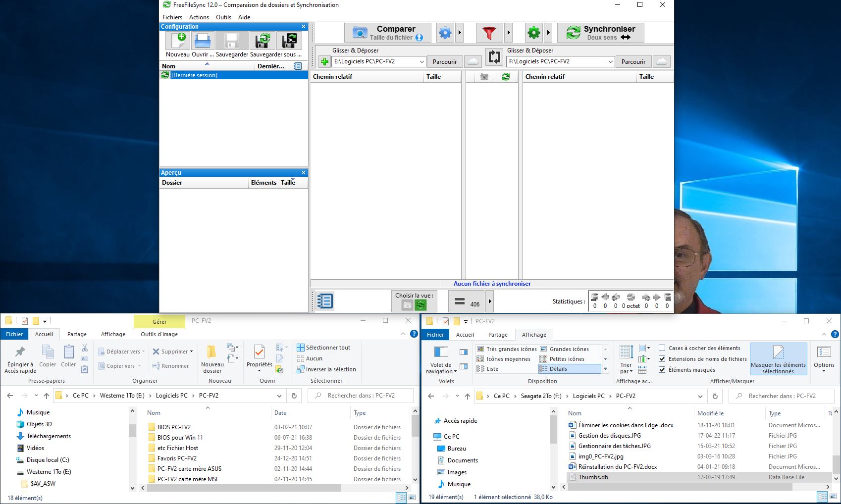Image resolution: width=841 pixels, height=504 pixels.
Task: Select Grandes icônes layout option
Action: click(x=565, y=349)
